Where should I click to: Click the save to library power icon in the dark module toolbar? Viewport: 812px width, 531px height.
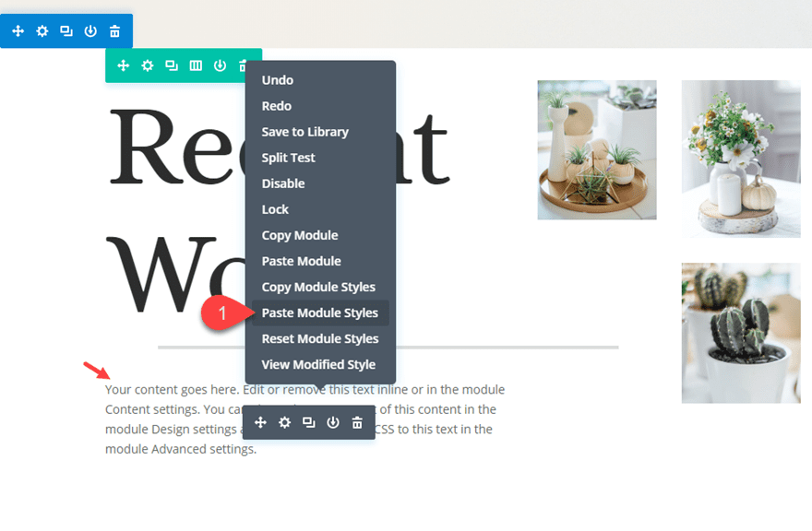[x=333, y=422]
